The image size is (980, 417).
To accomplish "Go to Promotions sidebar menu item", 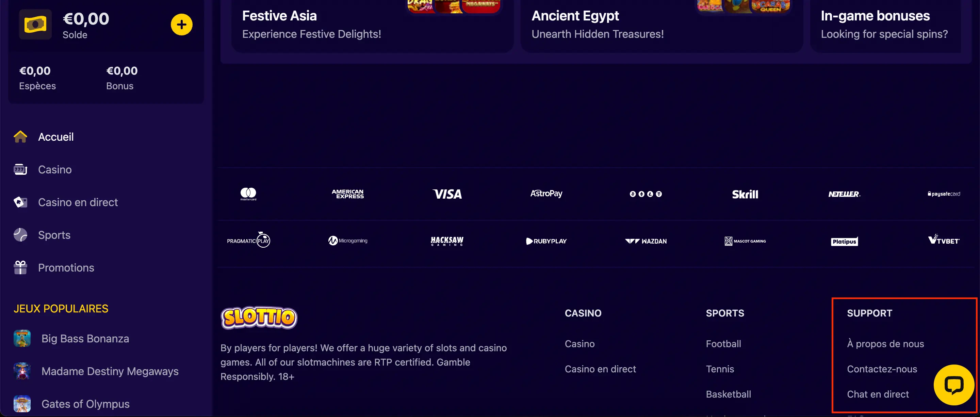I will 66,268.
